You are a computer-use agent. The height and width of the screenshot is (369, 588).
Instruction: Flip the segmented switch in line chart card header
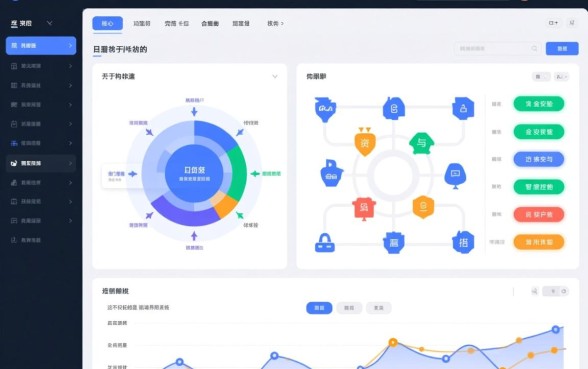[555, 291]
